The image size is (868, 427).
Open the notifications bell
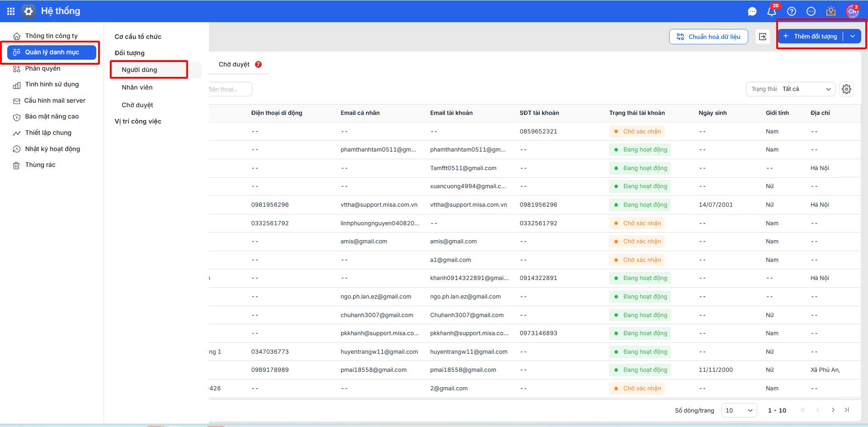point(772,11)
